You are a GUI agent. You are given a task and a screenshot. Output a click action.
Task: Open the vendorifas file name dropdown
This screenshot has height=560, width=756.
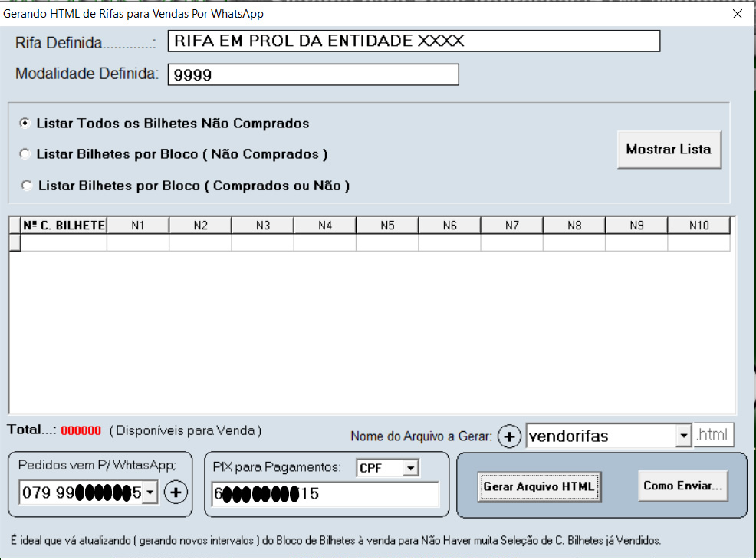pyautogui.click(x=683, y=436)
